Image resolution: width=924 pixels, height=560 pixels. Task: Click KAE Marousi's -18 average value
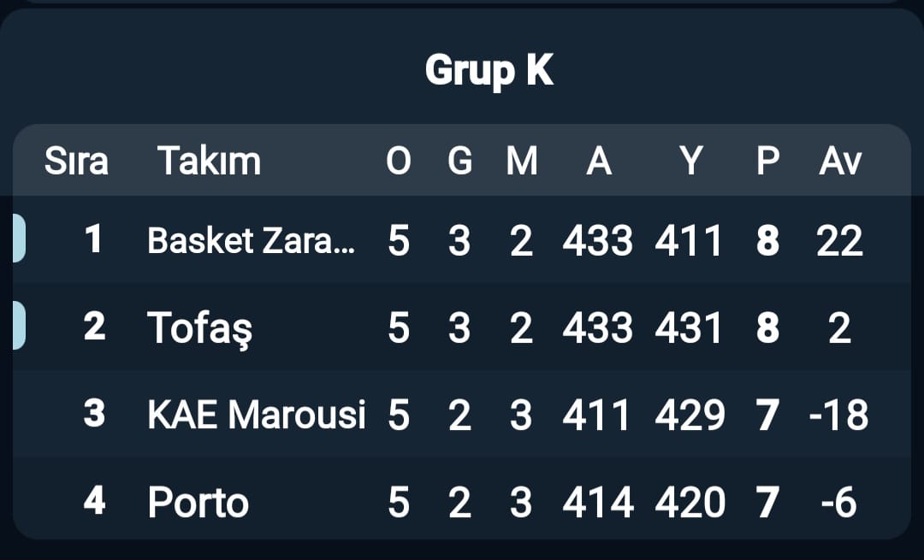[x=839, y=416]
